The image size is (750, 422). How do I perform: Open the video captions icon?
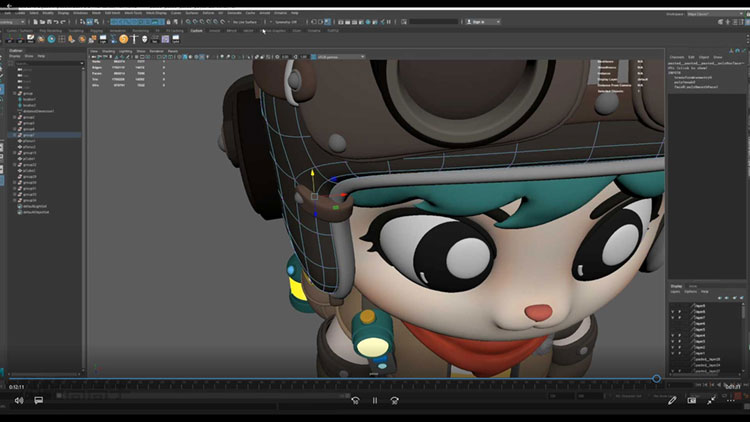point(39,400)
